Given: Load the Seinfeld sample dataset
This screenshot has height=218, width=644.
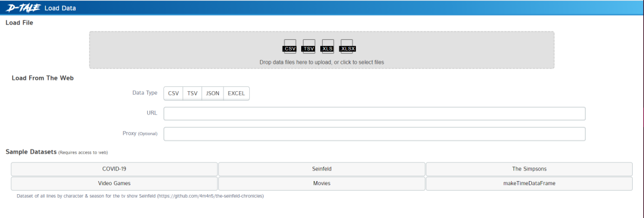Looking at the screenshot, I should (321, 169).
